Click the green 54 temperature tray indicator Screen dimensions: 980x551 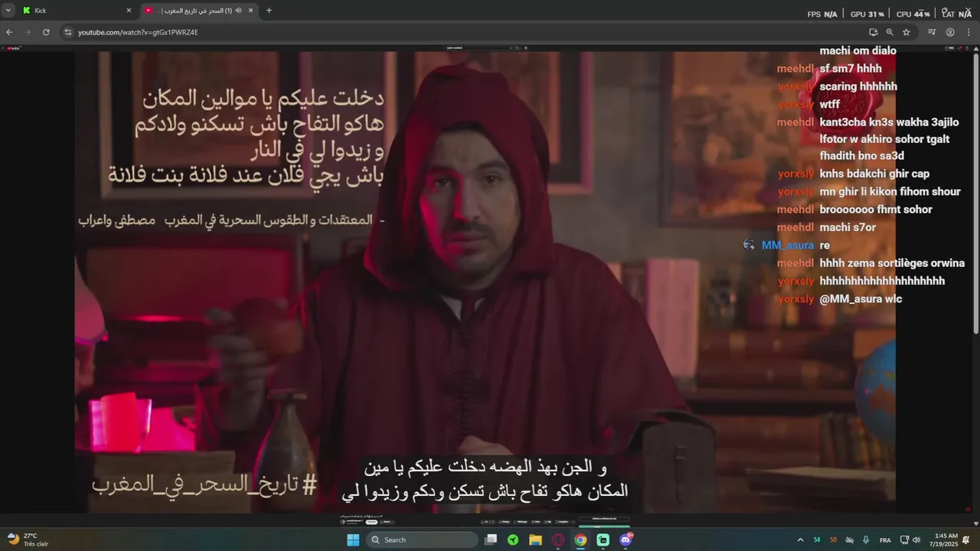tap(817, 540)
